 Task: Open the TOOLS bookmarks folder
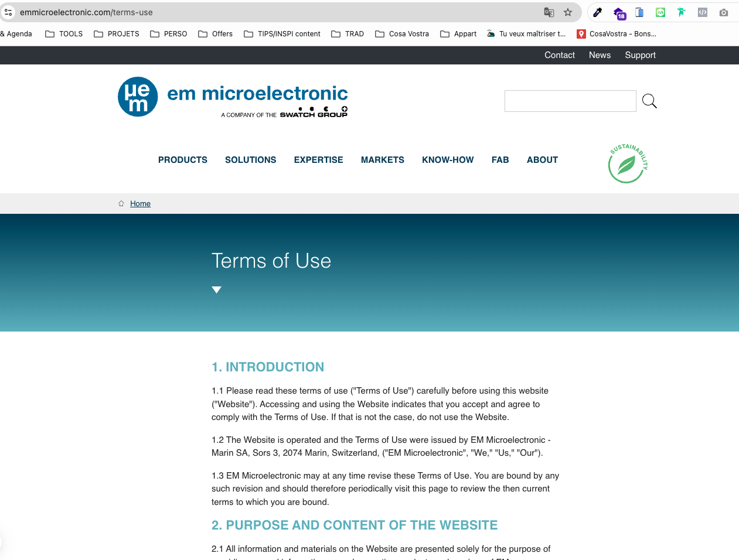click(x=64, y=34)
